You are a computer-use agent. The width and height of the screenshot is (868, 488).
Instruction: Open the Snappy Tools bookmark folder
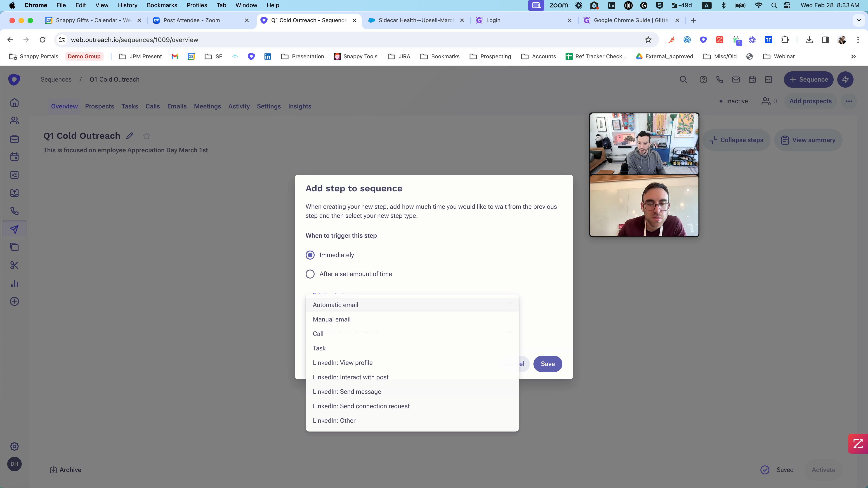(356, 56)
